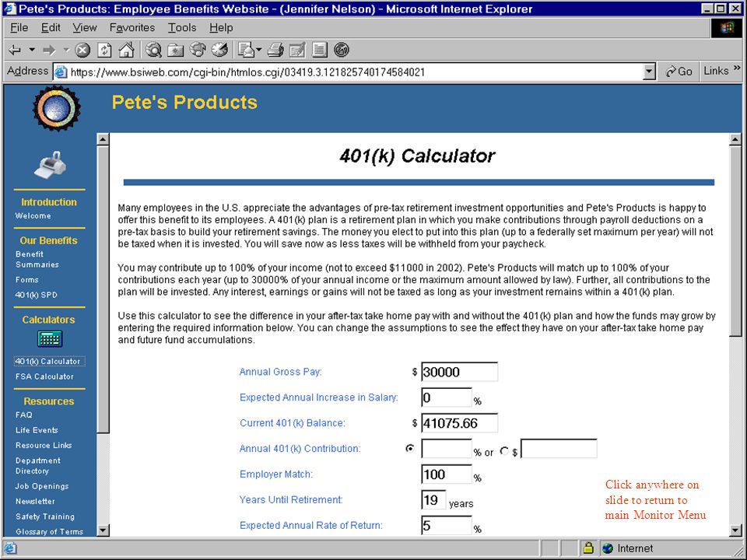Open the Department Directory link
This screenshot has width=747, height=560.
(37, 466)
